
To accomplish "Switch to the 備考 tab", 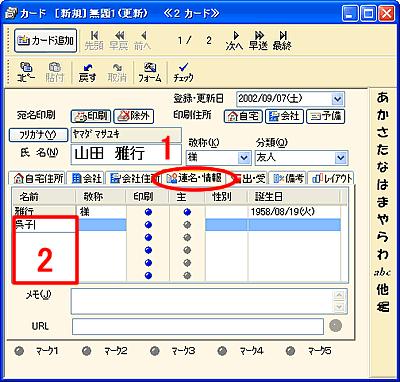I will tap(288, 179).
